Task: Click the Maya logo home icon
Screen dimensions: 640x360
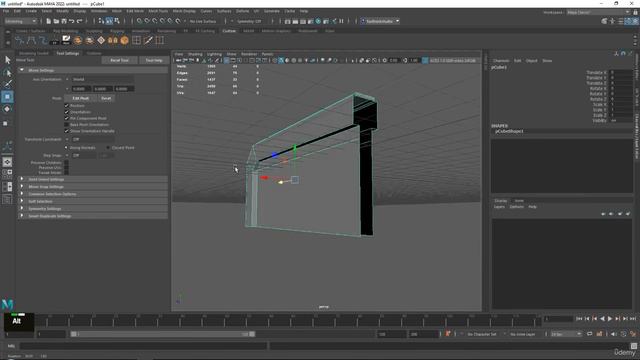Action: (7, 304)
